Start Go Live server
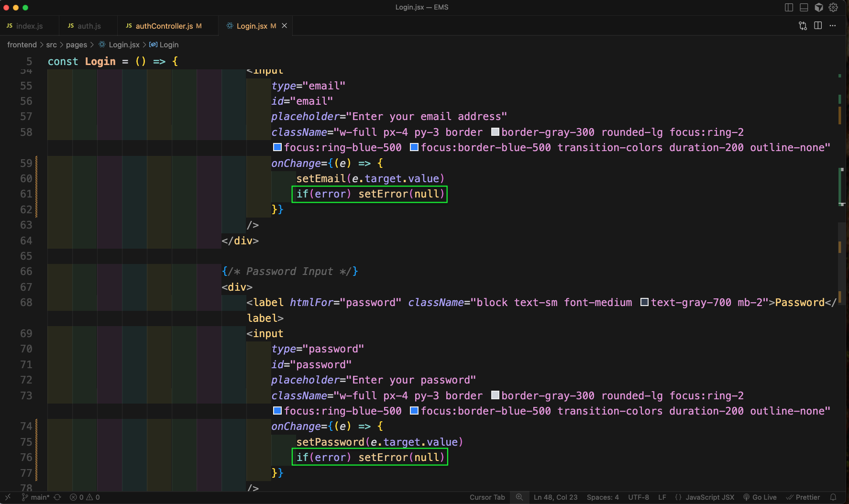Screen dimensions: 849x504 (760, 497)
